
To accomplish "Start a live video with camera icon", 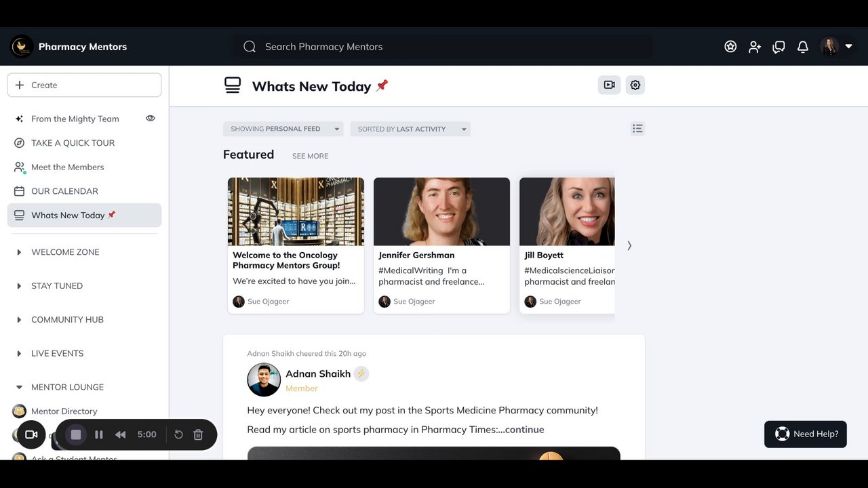I will click(x=609, y=85).
